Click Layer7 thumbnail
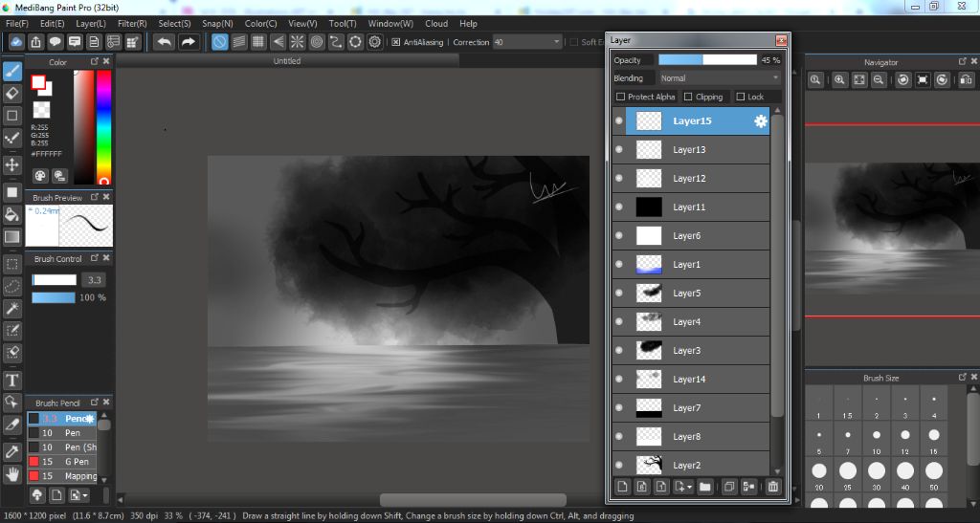 point(649,408)
